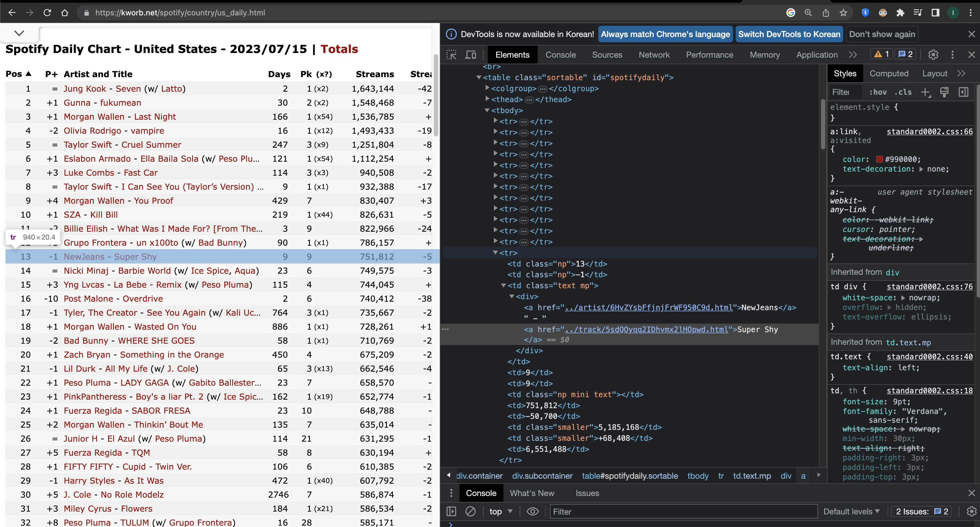
Task: Open the Computed styles tab
Action: [889, 74]
